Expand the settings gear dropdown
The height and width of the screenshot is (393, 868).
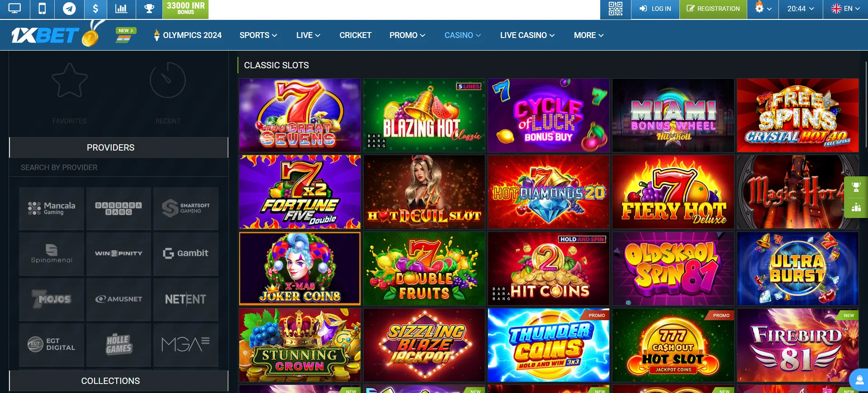[x=763, y=9]
